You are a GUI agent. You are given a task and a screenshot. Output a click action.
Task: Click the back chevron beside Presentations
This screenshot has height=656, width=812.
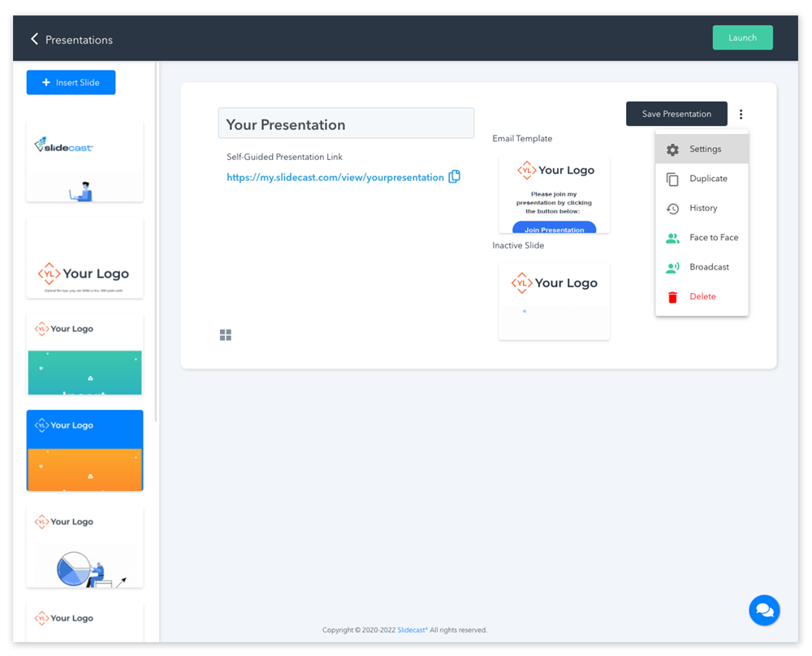pyautogui.click(x=34, y=39)
